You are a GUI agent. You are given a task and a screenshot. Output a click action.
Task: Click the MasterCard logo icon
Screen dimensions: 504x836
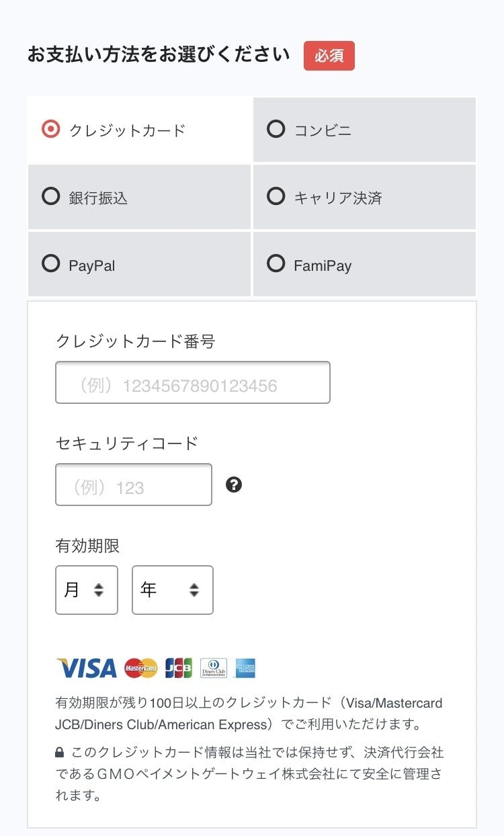[x=141, y=668]
